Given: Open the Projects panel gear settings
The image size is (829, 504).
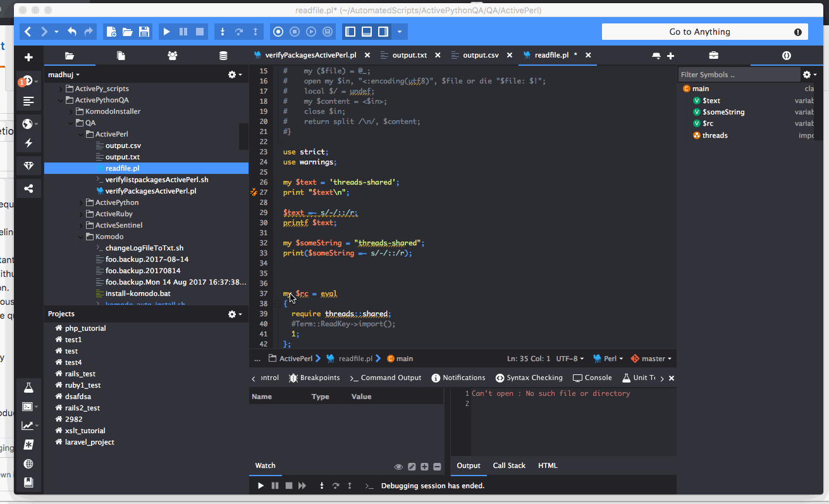Looking at the screenshot, I should [231, 314].
